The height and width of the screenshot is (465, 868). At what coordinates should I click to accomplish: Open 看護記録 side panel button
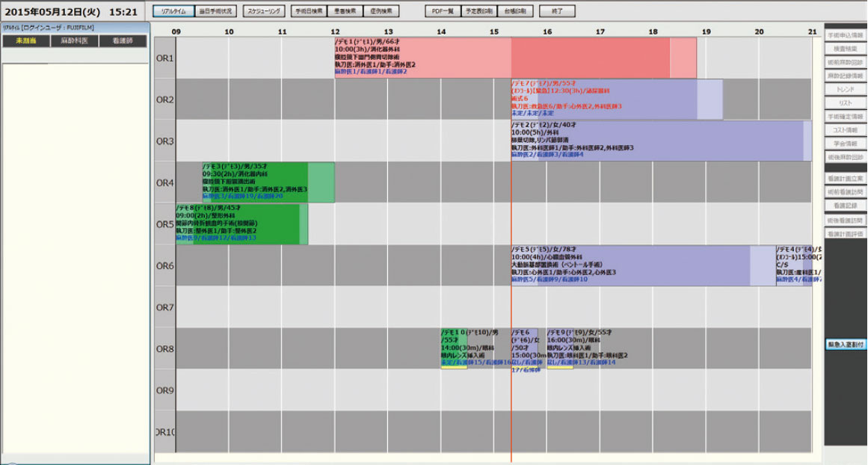[x=845, y=206]
